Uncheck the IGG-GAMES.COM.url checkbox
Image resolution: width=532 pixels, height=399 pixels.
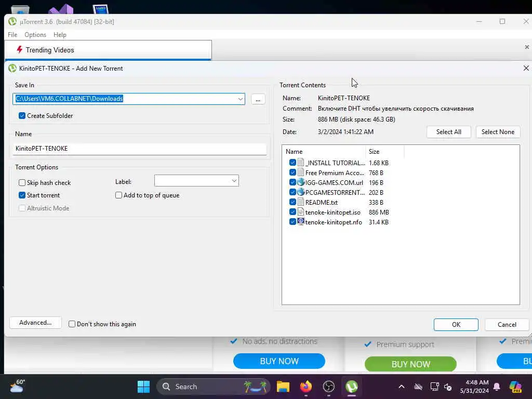pos(292,182)
